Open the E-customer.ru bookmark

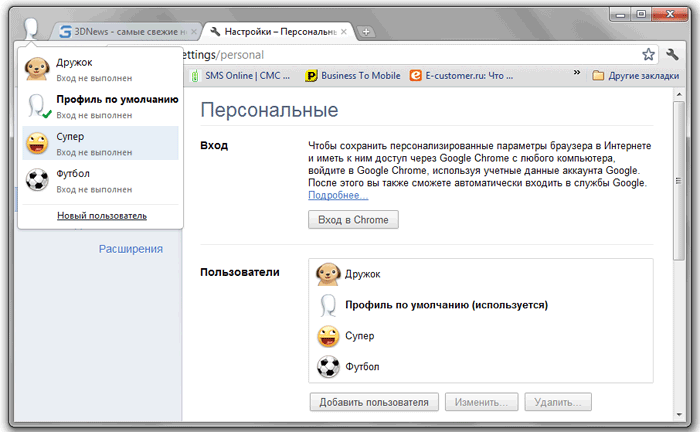coord(462,75)
